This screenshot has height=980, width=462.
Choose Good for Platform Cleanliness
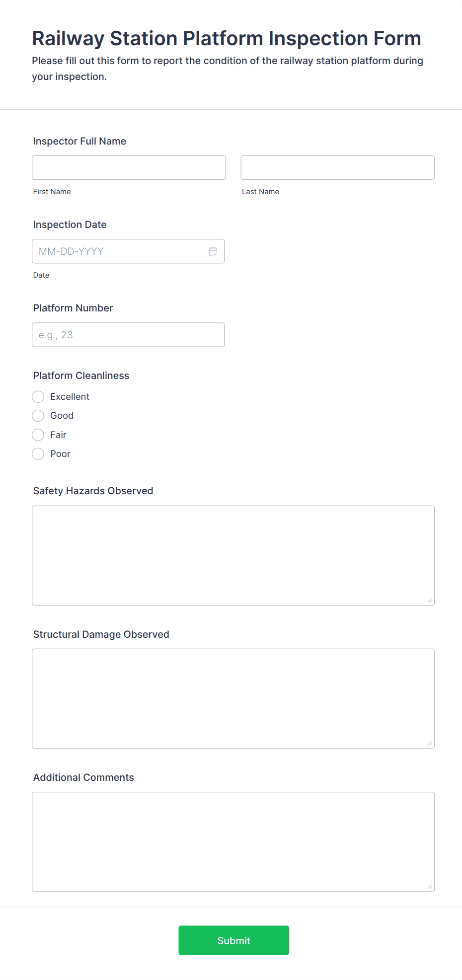pos(38,416)
